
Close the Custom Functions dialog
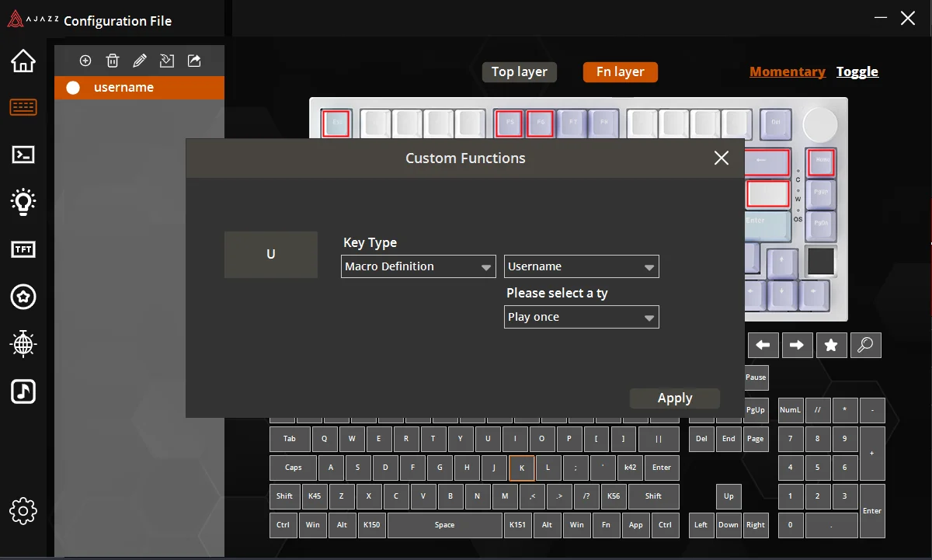[722, 158]
